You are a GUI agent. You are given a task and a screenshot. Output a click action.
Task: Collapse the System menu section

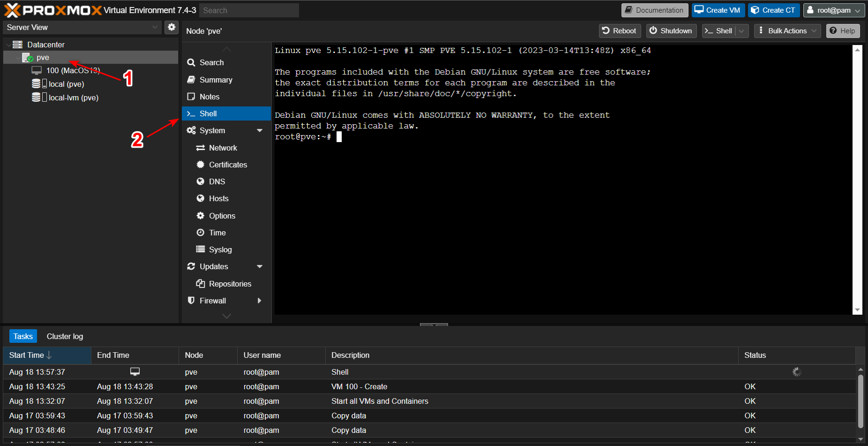pos(260,130)
